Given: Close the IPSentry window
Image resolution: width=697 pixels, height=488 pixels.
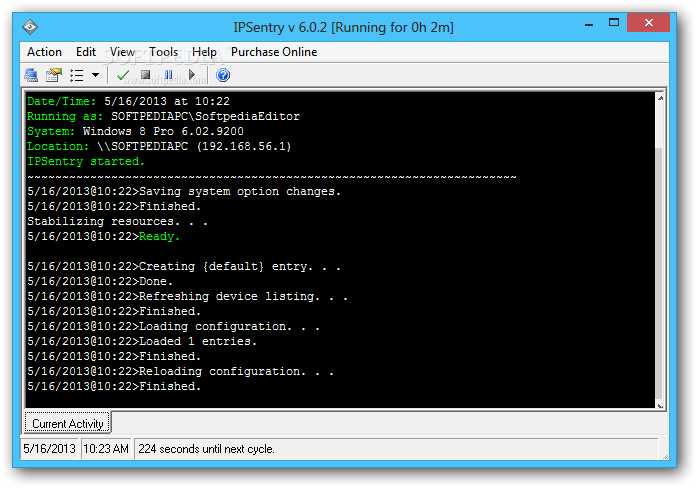Looking at the screenshot, I should pyautogui.click(x=649, y=23).
